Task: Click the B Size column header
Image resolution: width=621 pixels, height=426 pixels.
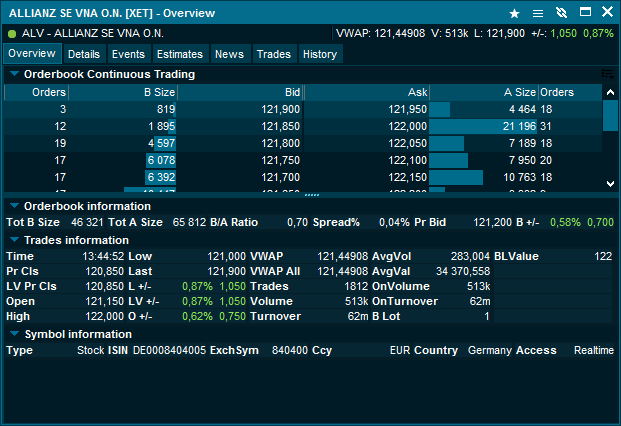Action: click(123, 92)
